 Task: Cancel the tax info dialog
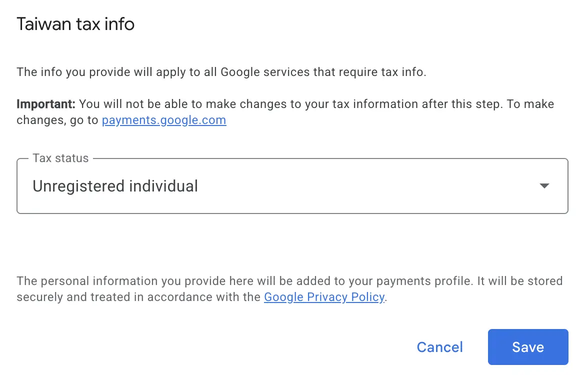pos(440,347)
